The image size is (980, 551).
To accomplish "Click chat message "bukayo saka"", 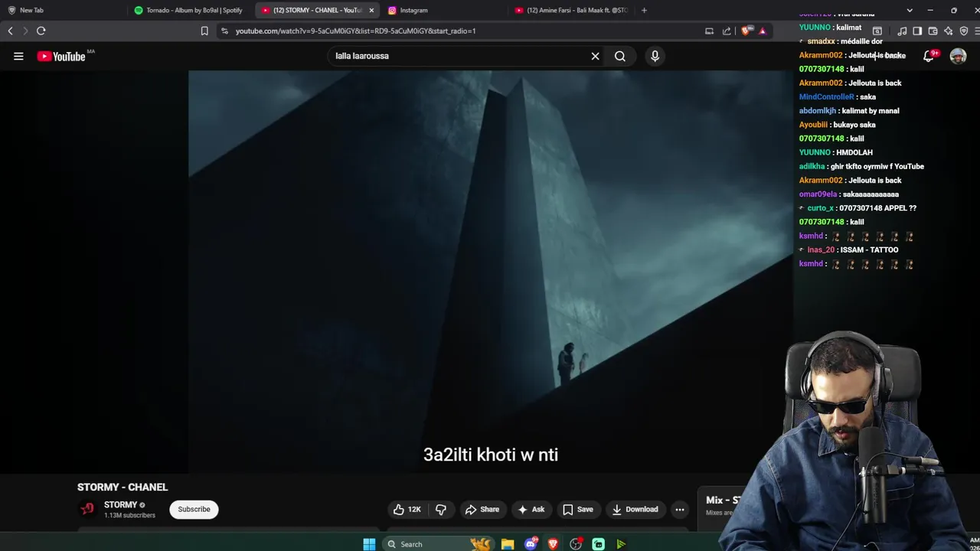I will 854,125.
